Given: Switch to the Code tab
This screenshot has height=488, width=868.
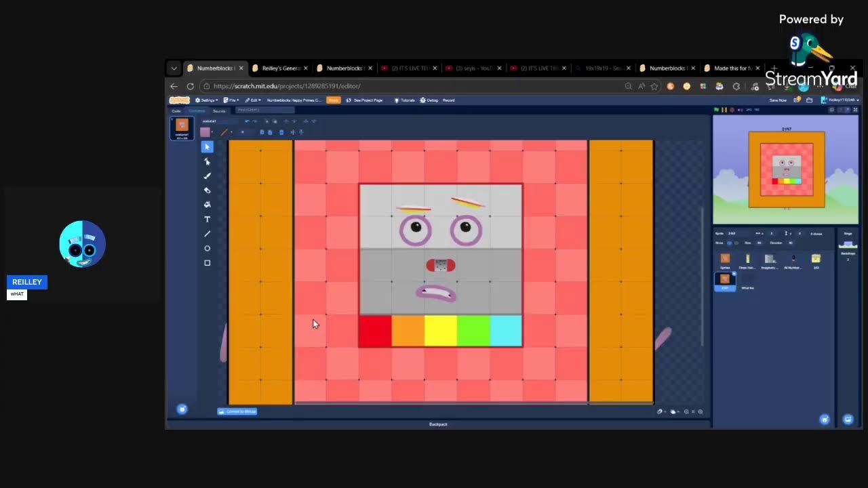Looking at the screenshot, I should (176, 111).
